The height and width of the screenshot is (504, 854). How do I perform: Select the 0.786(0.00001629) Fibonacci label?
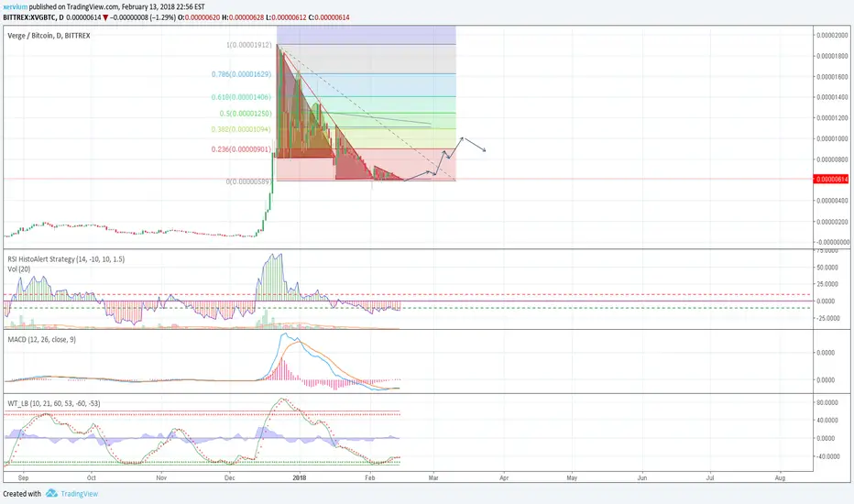click(x=241, y=73)
